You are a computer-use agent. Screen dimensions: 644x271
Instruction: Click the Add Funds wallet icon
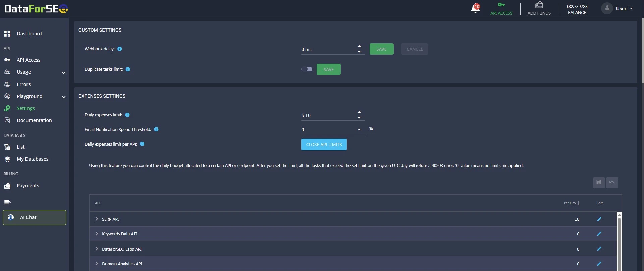pyautogui.click(x=539, y=5)
